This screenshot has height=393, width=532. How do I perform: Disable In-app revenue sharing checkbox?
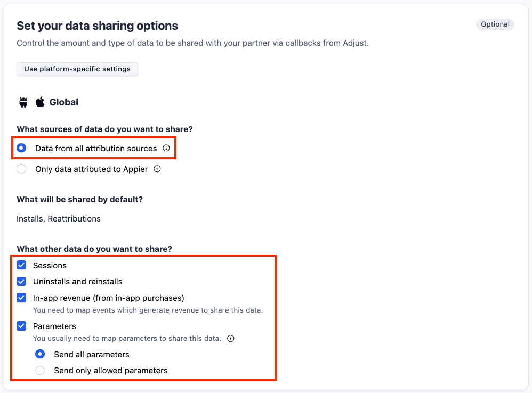pos(21,298)
